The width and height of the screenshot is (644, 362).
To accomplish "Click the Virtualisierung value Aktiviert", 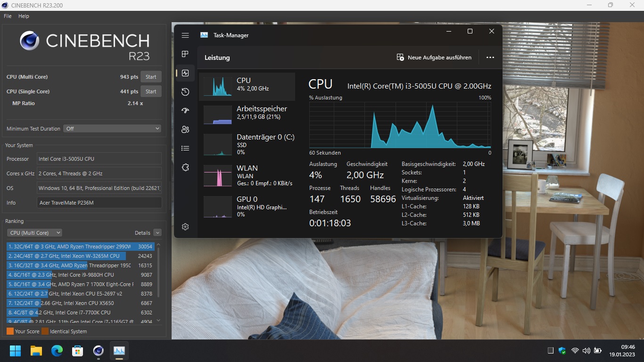I will point(473,198).
